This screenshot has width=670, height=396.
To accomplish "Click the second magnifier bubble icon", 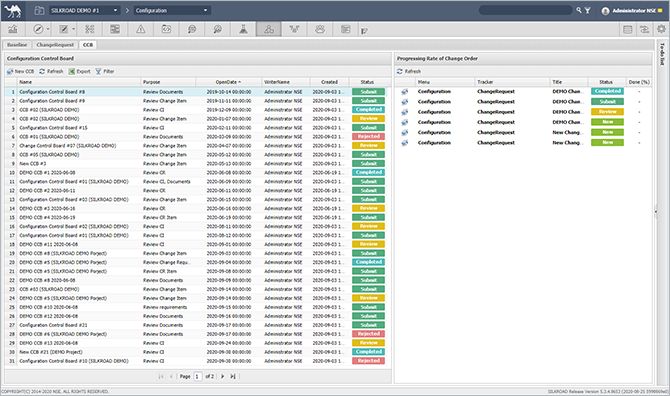I will (217, 29).
